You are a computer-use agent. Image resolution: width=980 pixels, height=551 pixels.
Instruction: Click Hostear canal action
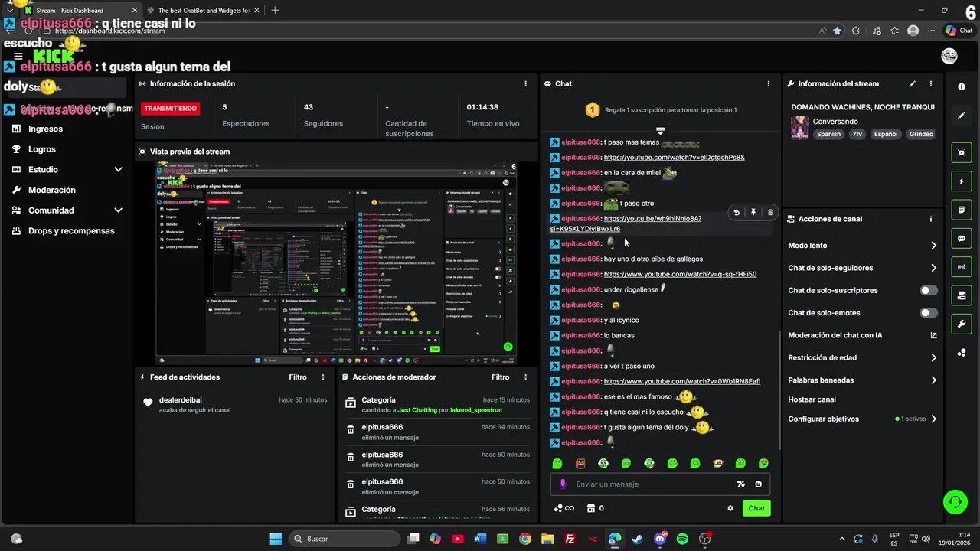click(x=812, y=399)
